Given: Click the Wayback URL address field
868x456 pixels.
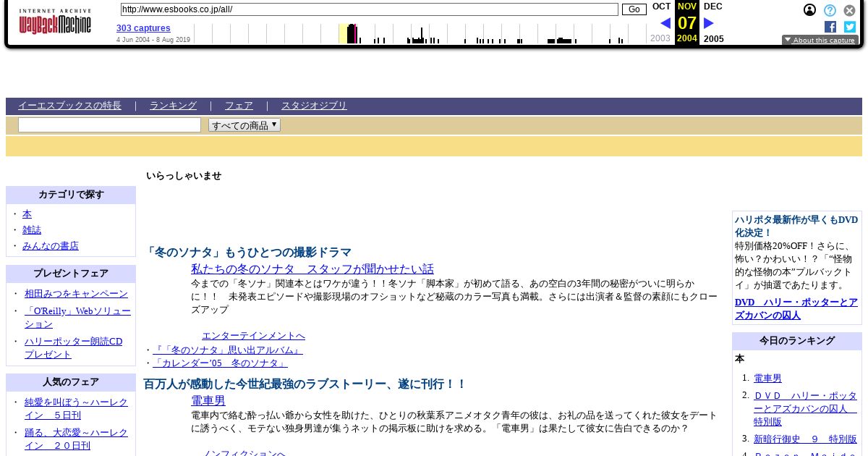Looking at the screenshot, I should [369, 9].
